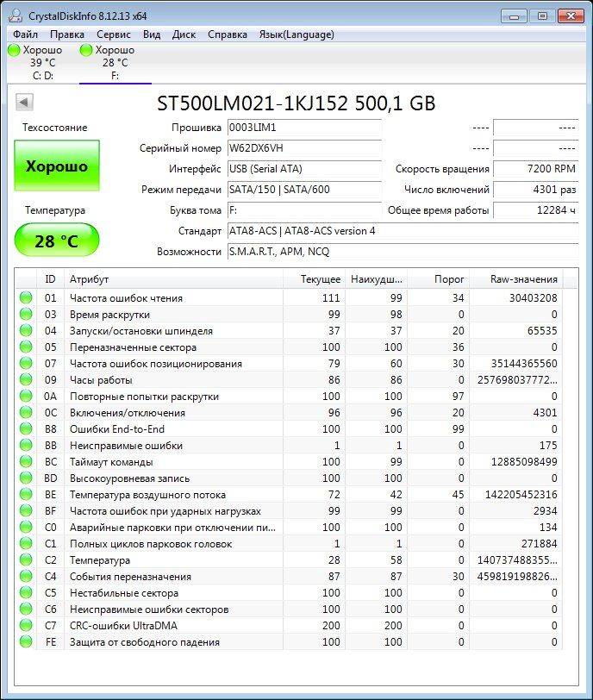Click status dot for attribute 01 Частота ошибок чтения
The height and width of the screenshot is (700, 593).
pos(26,297)
